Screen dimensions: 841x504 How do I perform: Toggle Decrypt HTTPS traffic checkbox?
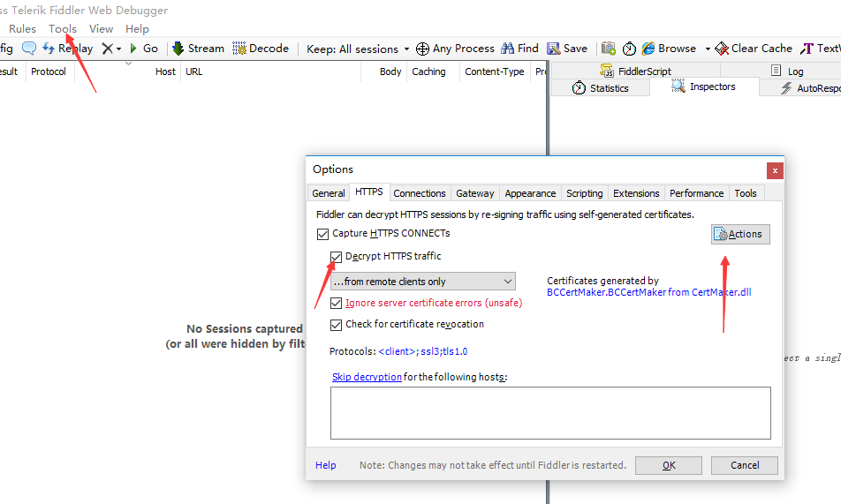336,256
